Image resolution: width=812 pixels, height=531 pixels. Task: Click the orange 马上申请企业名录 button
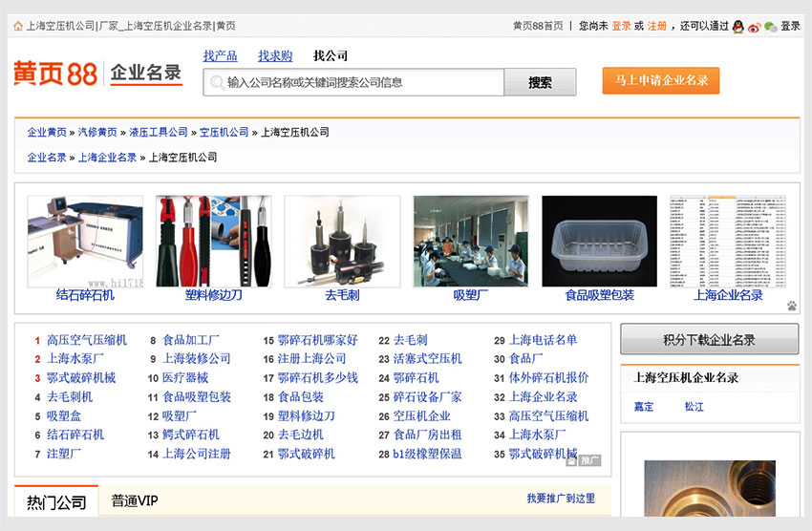pos(661,81)
